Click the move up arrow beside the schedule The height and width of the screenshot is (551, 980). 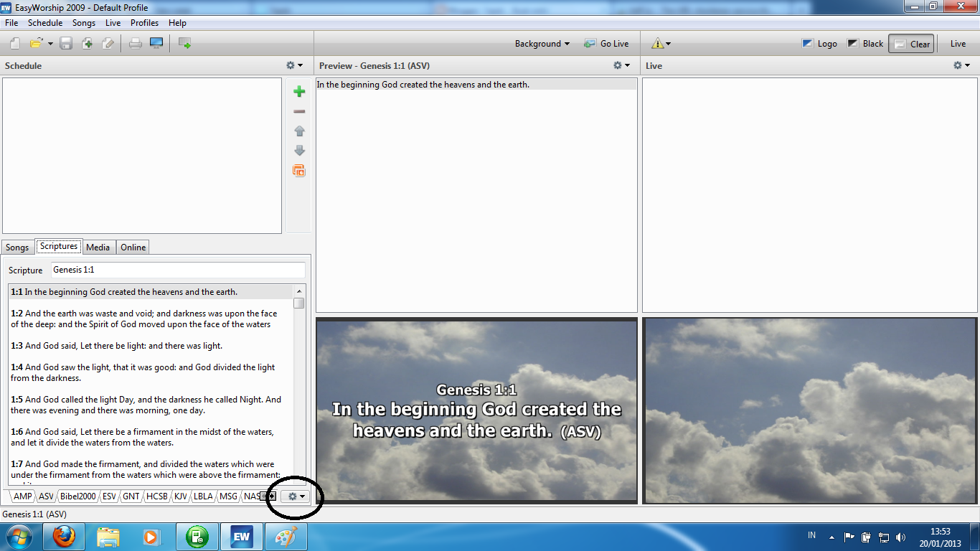coord(300,131)
